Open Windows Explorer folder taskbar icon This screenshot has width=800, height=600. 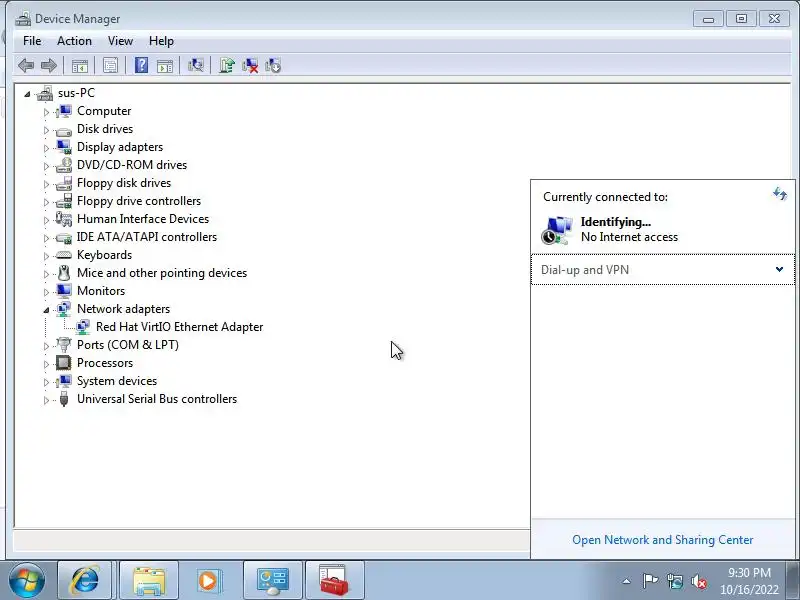149,580
